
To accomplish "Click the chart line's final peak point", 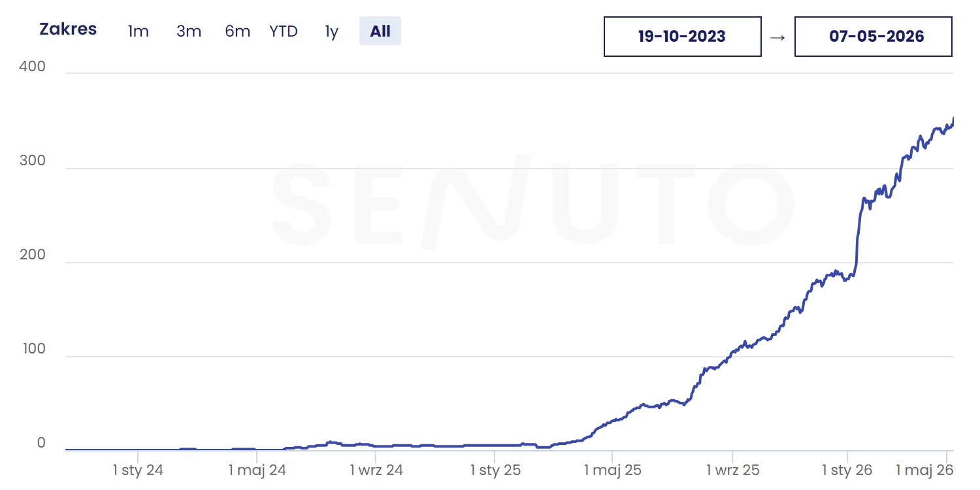I will (x=953, y=118).
